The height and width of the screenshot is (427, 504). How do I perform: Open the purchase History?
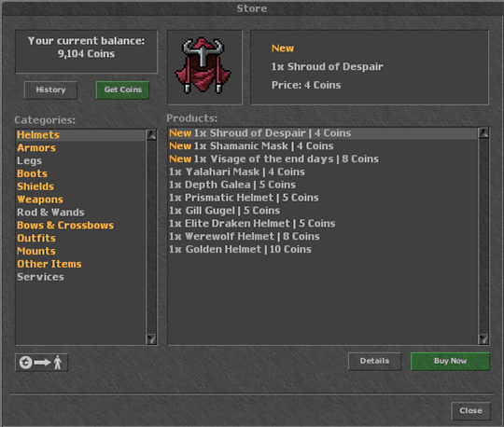pos(50,90)
